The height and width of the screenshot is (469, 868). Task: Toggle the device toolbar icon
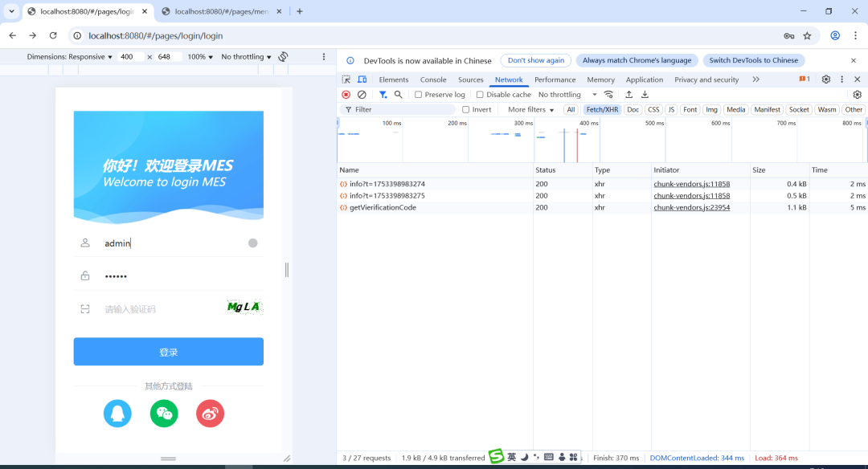(362, 80)
